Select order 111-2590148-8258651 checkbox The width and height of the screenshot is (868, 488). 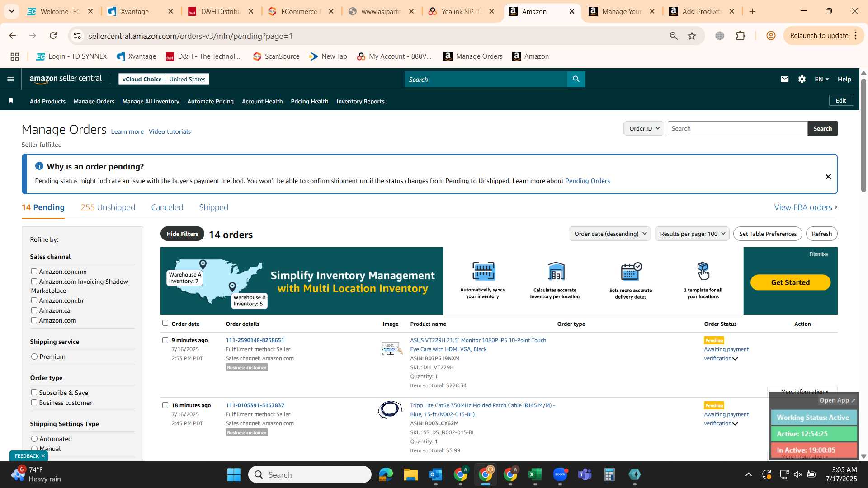click(x=165, y=340)
